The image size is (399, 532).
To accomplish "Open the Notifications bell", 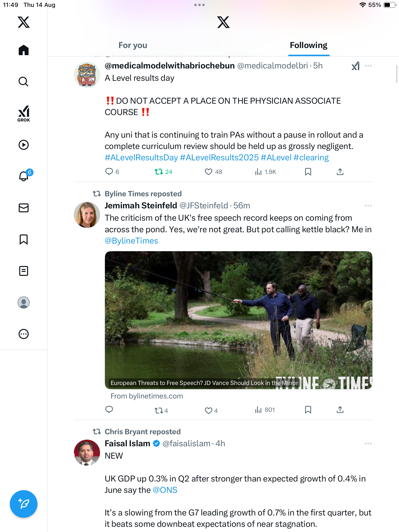I will click(24, 176).
